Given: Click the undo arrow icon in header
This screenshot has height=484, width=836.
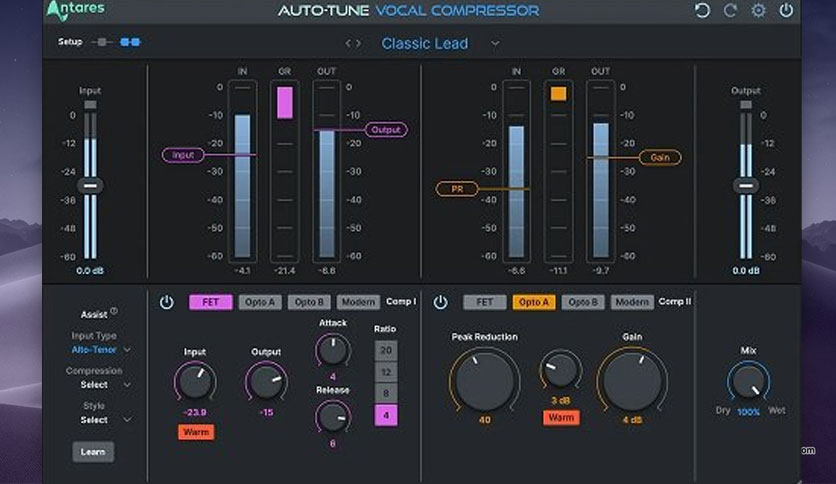Looking at the screenshot, I should click(702, 10).
